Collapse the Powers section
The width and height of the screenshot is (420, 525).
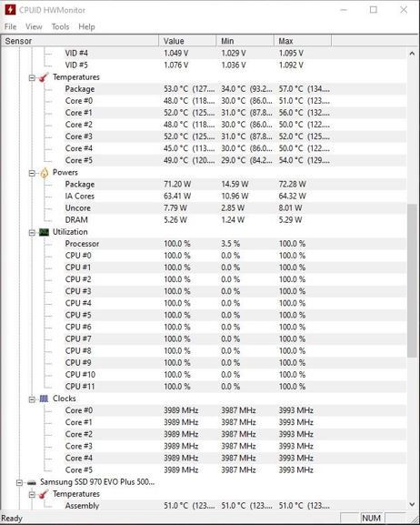[x=32, y=173]
